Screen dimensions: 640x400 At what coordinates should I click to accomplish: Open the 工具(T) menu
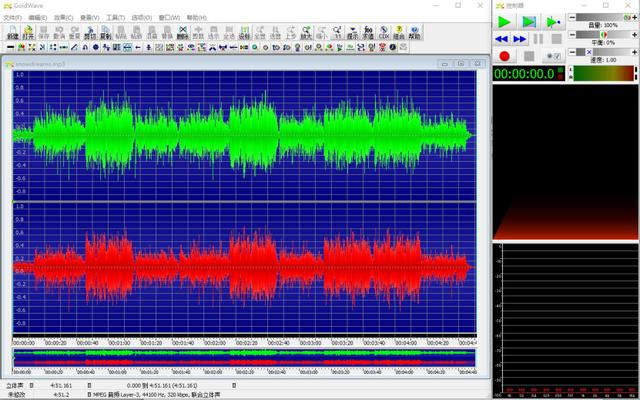115,17
